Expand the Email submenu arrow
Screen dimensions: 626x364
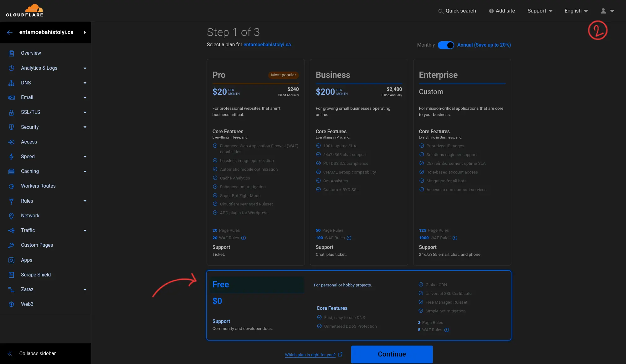tap(85, 98)
